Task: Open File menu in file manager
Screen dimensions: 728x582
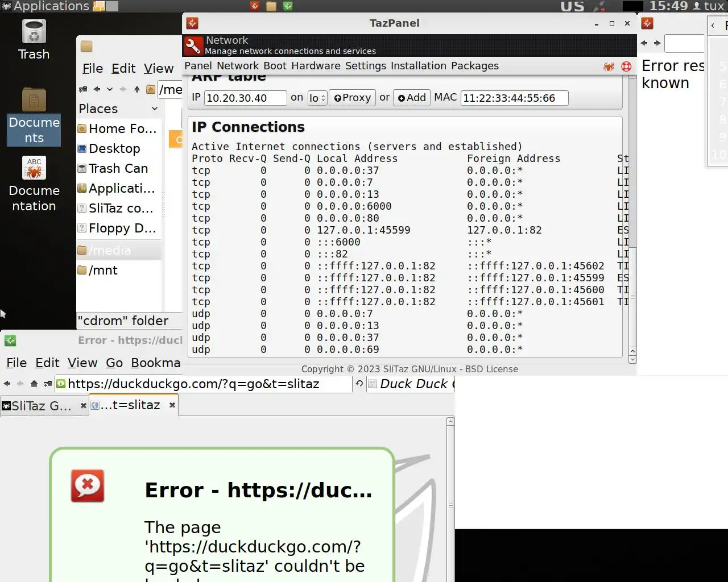Action: 92,69
